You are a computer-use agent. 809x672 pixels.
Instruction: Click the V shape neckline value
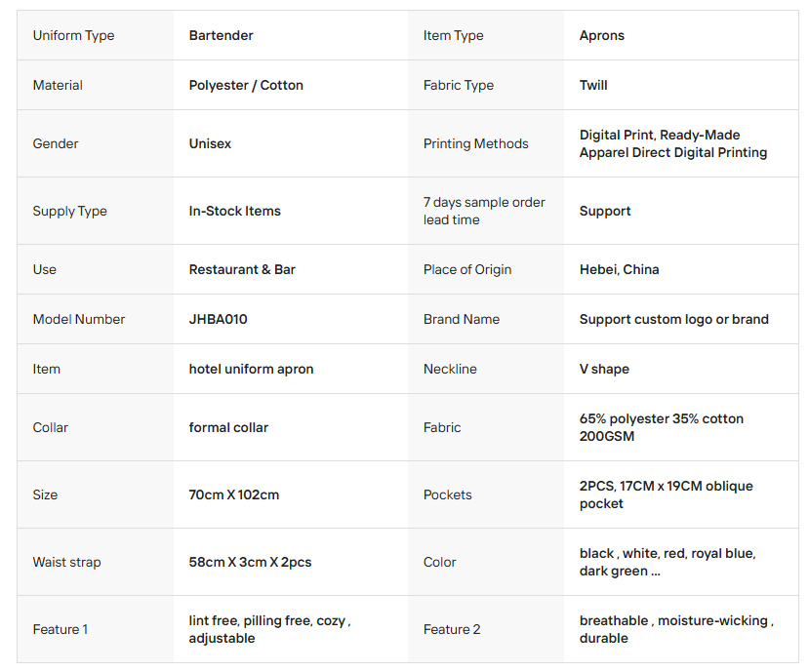pos(604,370)
